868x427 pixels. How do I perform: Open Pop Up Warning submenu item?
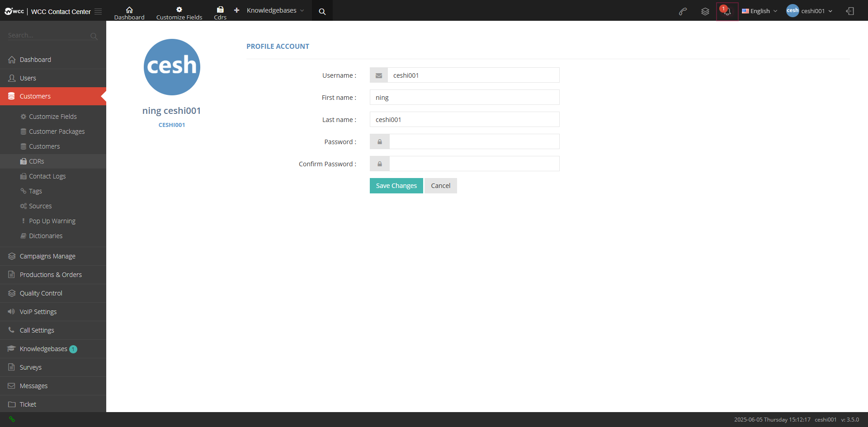pos(53,221)
